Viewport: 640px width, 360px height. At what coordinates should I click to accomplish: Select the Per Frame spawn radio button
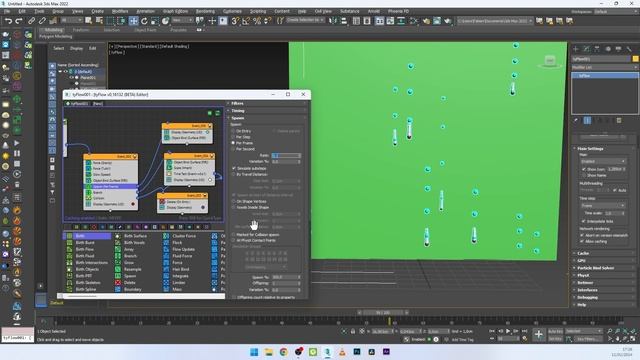pos(233,143)
